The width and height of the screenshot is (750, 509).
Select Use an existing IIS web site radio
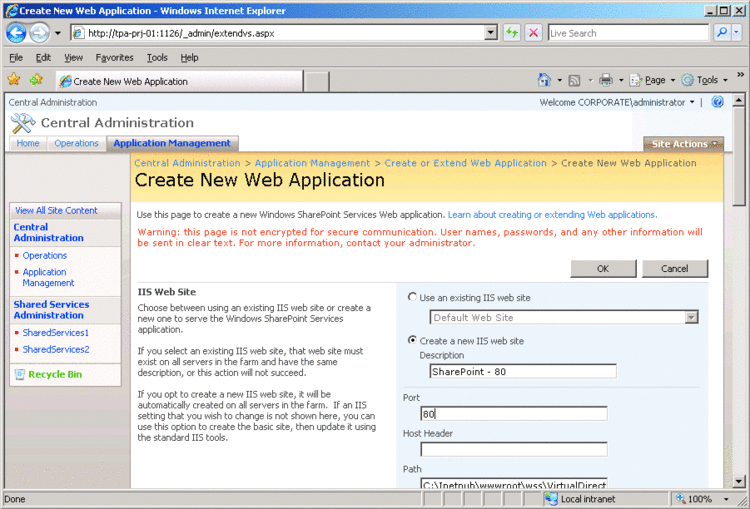[x=412, y=297]
